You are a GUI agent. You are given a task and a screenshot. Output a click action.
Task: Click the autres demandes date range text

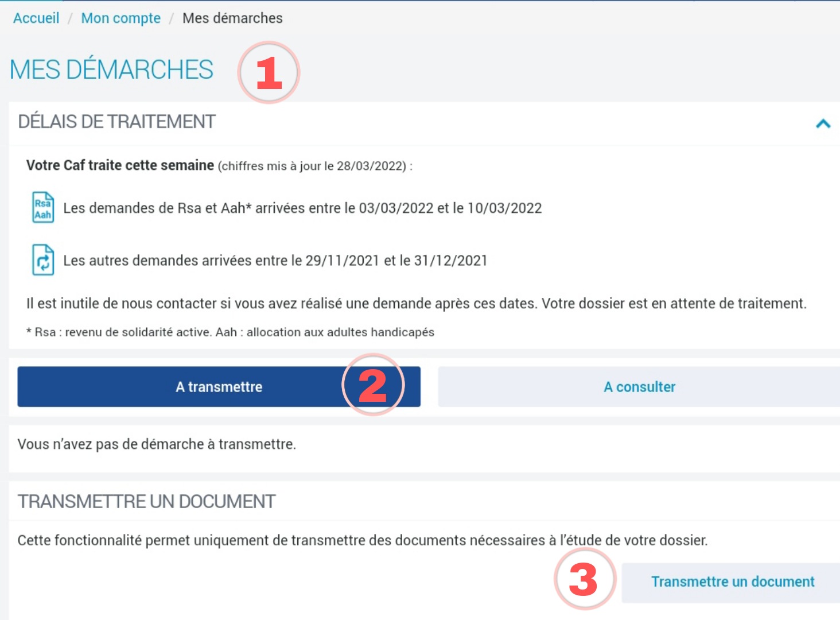point(275,261)
